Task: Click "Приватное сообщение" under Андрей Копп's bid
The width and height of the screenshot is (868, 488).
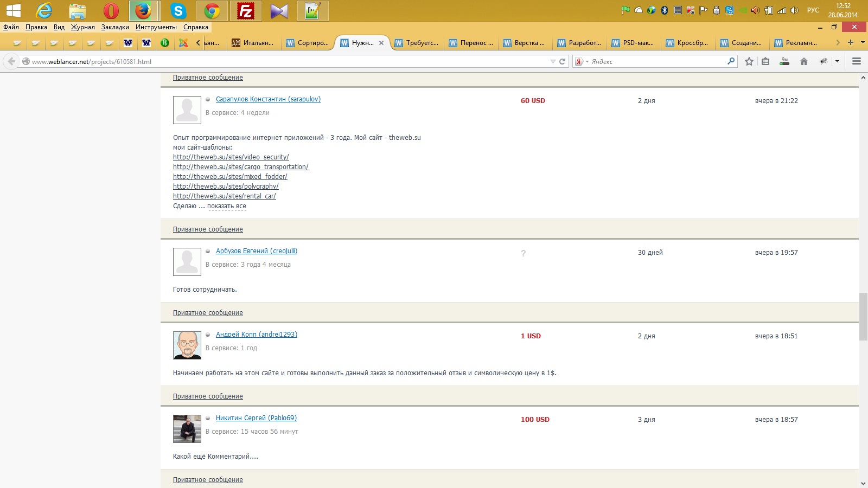Action: coord(208,396)
